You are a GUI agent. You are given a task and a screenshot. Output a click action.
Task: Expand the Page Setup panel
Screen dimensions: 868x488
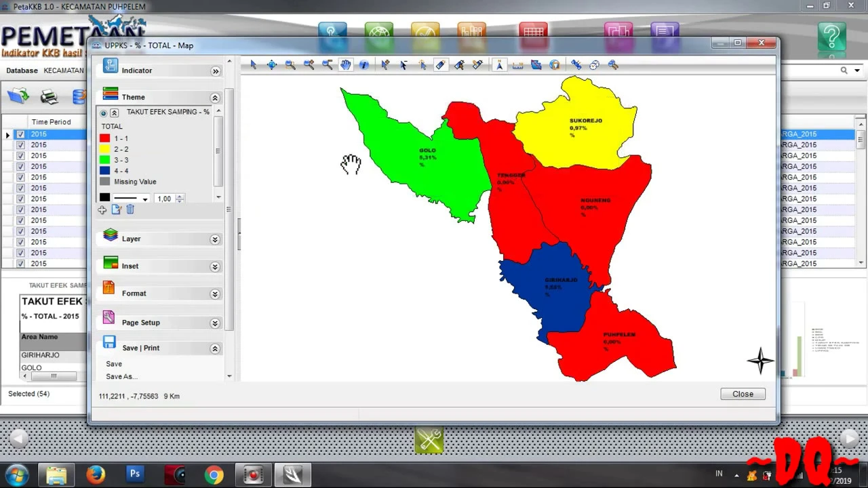pos(215,323)
